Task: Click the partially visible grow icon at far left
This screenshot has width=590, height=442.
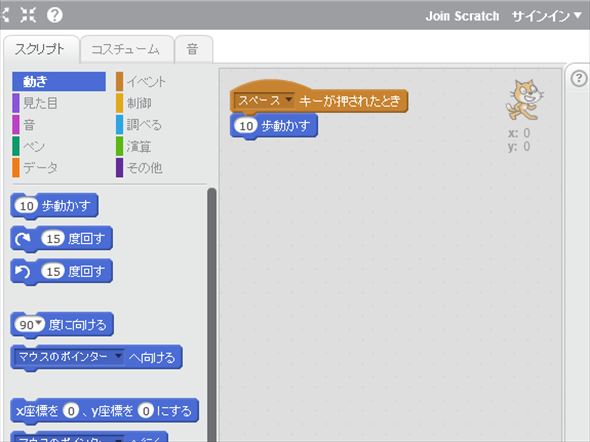Action: pos(5,15)
